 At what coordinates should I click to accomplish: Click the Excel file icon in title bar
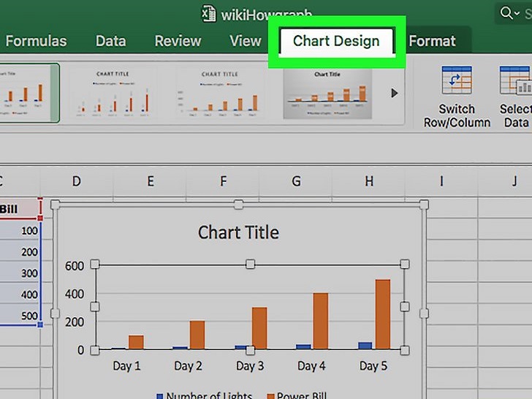(x=208, y=14)
